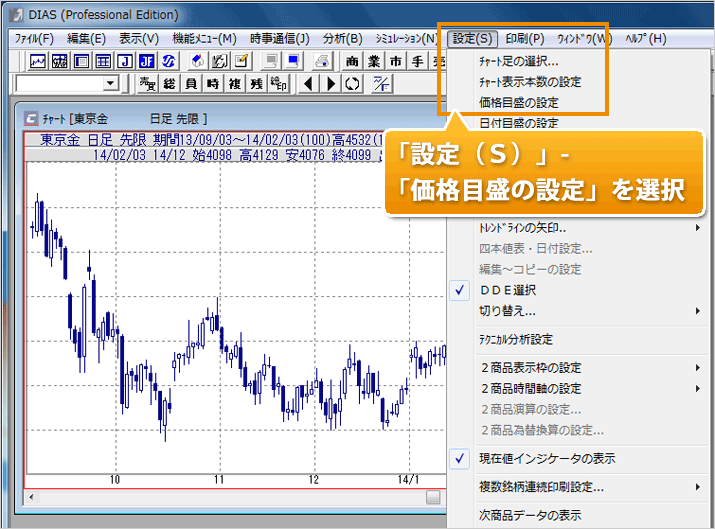Click the left arrow previous icon
This screenshot has width=715, height=529.
tap(309, 83)
